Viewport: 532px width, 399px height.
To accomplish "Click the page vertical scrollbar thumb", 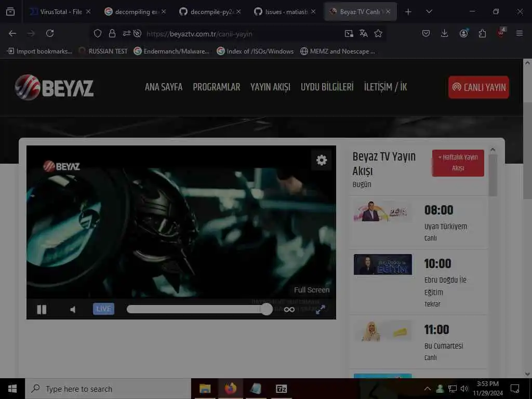I will pos(527,150).
